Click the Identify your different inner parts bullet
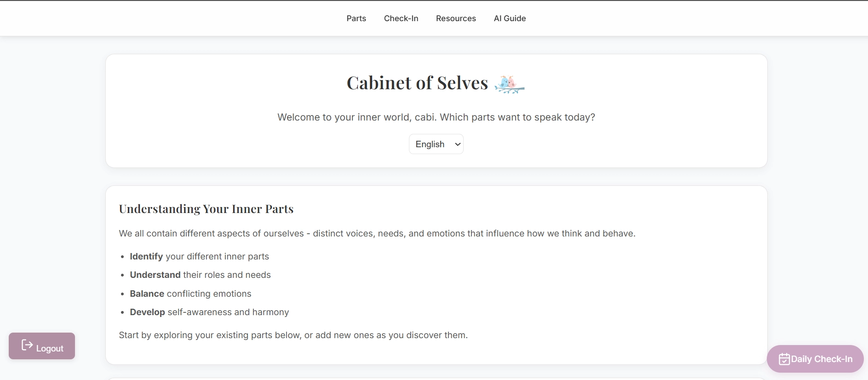Viewport: 868px width, 380px height. 199,256
